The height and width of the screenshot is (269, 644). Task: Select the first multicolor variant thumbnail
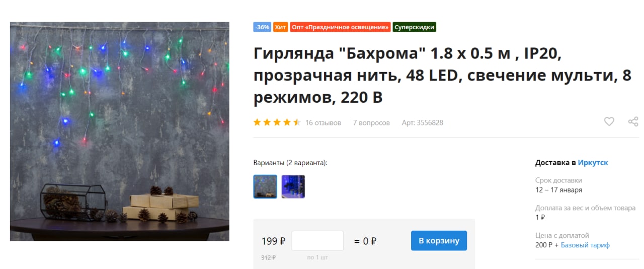coord(265,186)
